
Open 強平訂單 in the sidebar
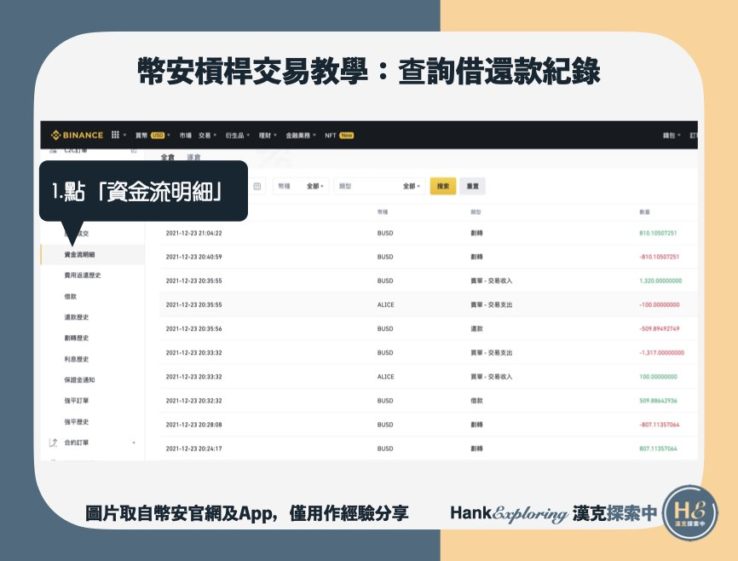(x=76, y=401)
